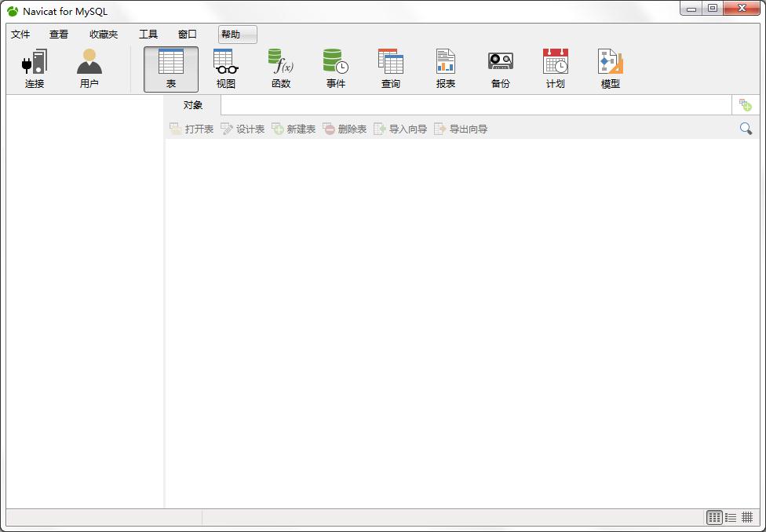Click the magnifier search icon
Screen dimensions: 766x532
click(x=746, y=129)
